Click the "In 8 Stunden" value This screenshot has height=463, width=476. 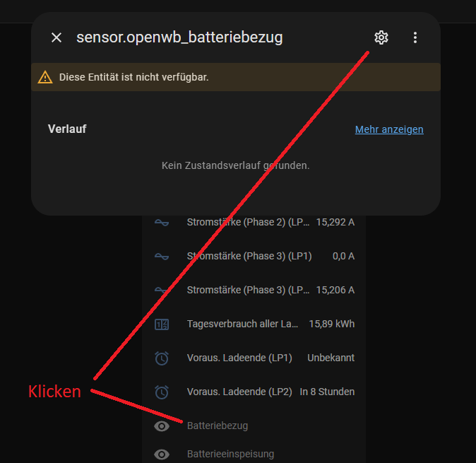pos(327,392)
